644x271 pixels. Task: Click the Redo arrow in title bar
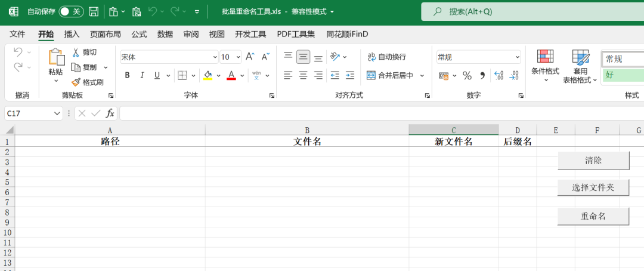click(175, 11)
